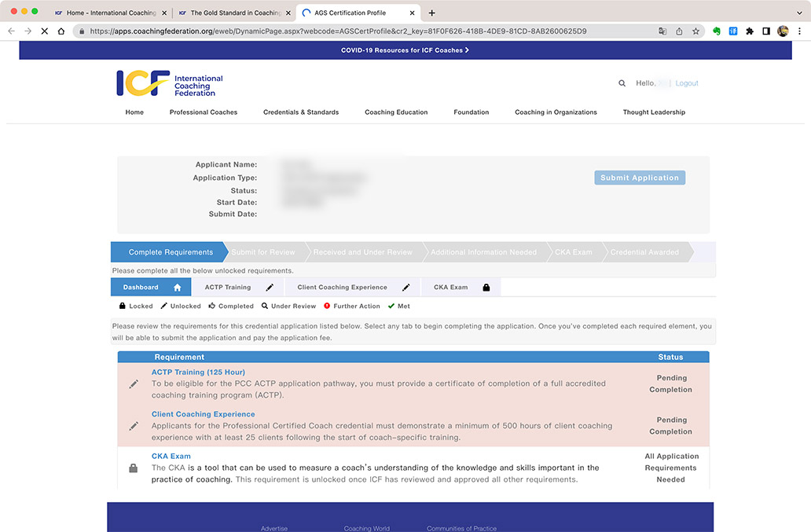
Task: Open the browser Extensions puzzle icon
Action: (x=750, y=31)
